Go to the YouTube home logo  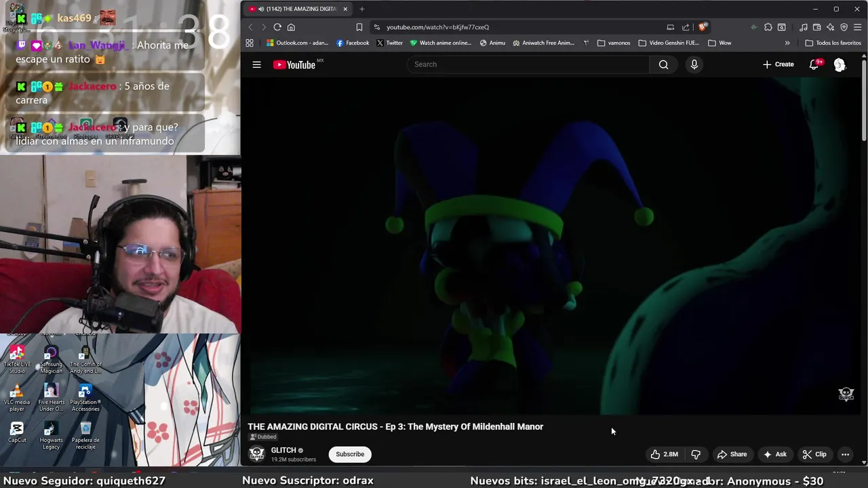(294, 64)
